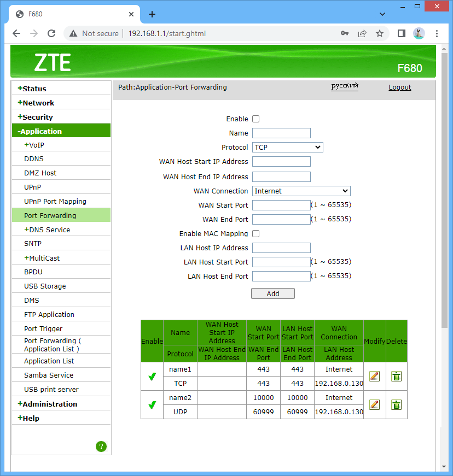Focus the WAN Start Port field
Screen dimensions: 453x476
281,205
